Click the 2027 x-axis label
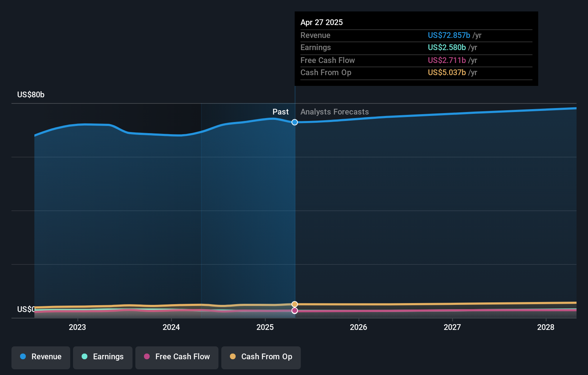Viewport: 588px width, 375px height. (x=452, y=327)
